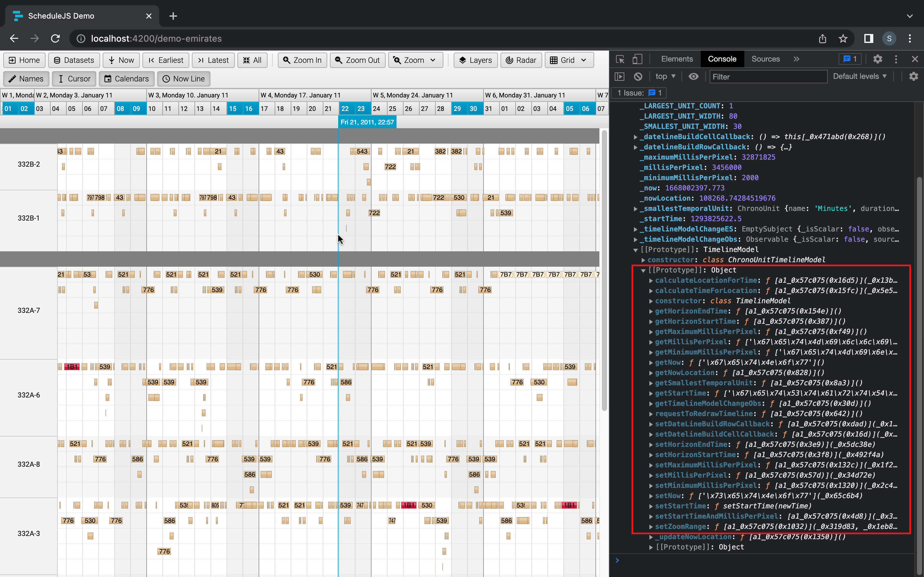924x577 pixels.
Task: Open DevTools settings gear
Action: point(877,59)
